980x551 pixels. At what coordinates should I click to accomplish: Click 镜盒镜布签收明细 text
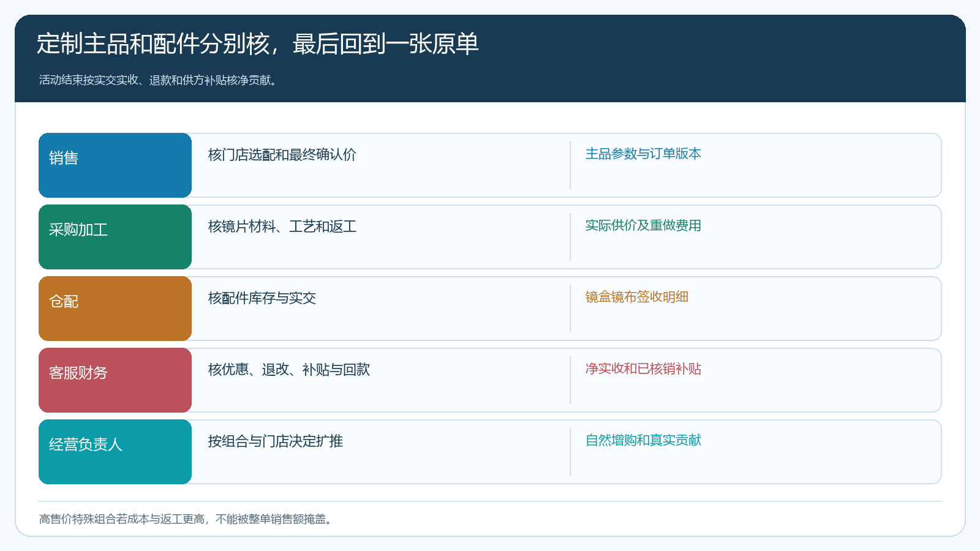click(637, 297)
